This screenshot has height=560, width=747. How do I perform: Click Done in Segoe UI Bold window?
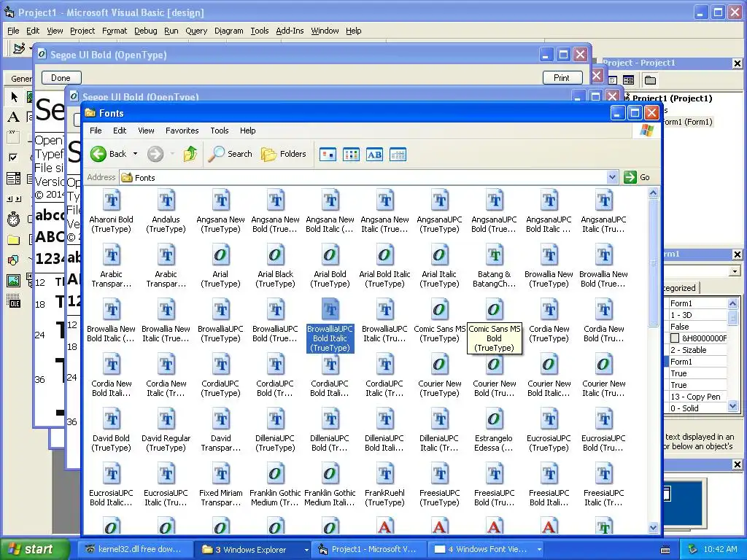[x=61, y=77]
